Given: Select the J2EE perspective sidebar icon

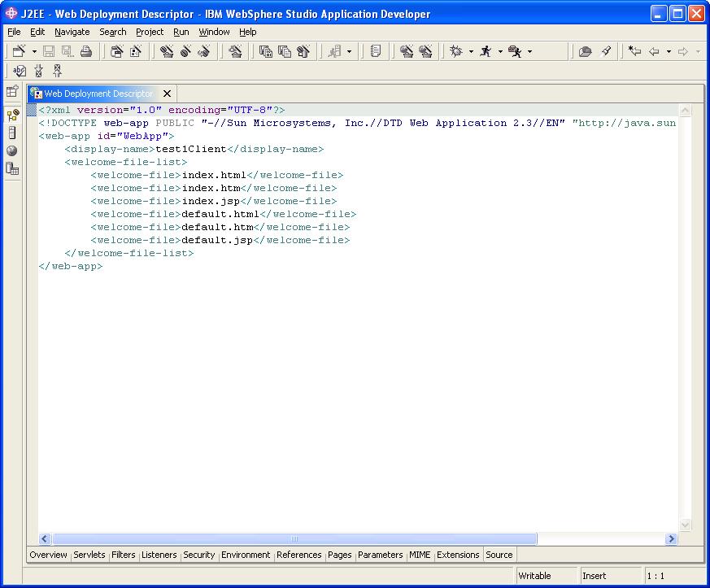Looking at the screenshot, I should point(13,115).
